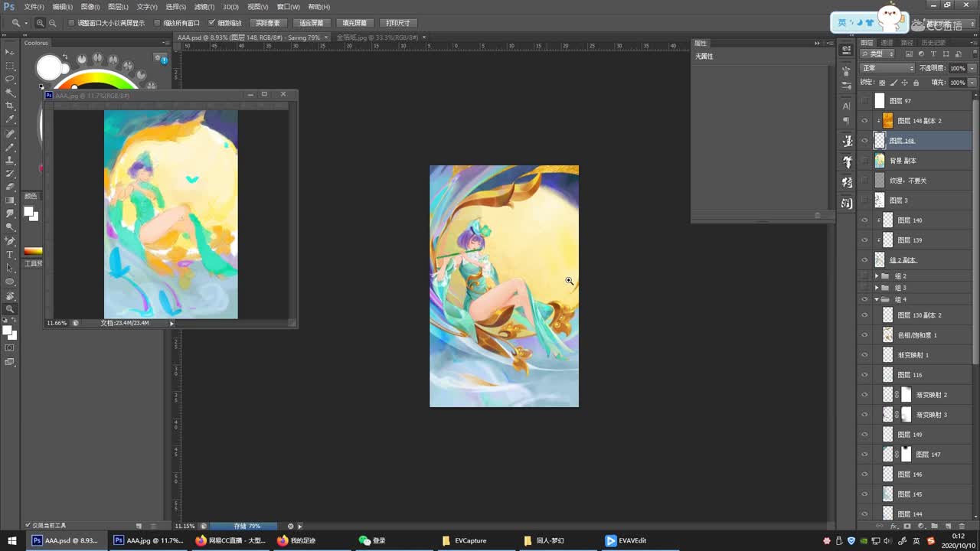
Task: Open the zoom tool preset picker arrow
Action: click(x=25, y=23)
